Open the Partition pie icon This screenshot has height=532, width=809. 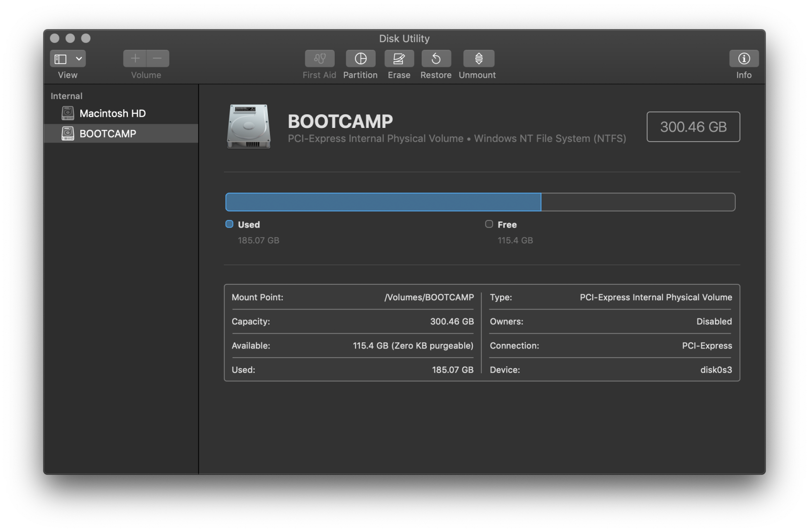coord(361,59)
